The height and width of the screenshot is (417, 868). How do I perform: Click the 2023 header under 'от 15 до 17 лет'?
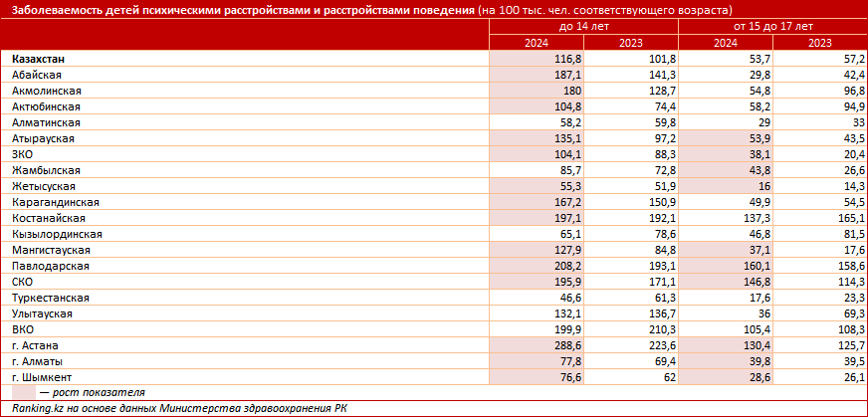[x=819, y=42]
